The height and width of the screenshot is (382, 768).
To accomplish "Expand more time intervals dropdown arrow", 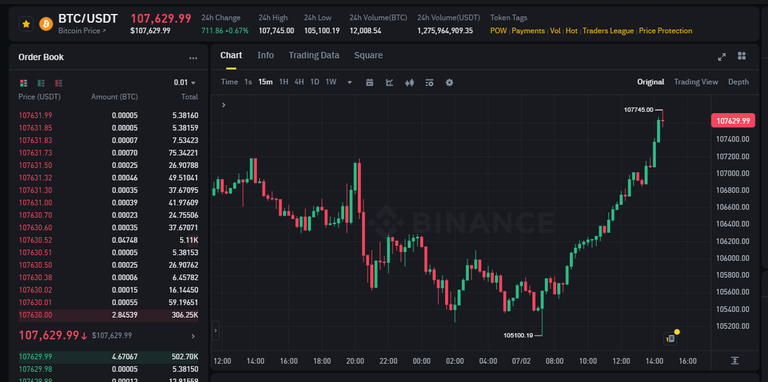I will coord(350,82).
